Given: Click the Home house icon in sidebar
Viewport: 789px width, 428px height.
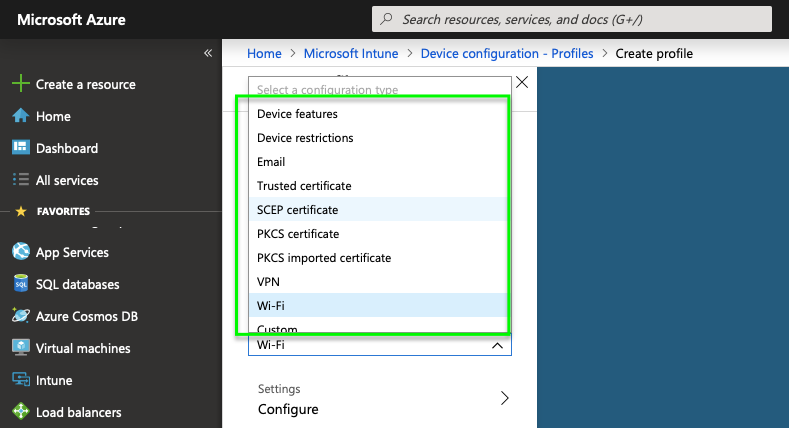Looking at the screenshot, I should click(x=20, y=116).
